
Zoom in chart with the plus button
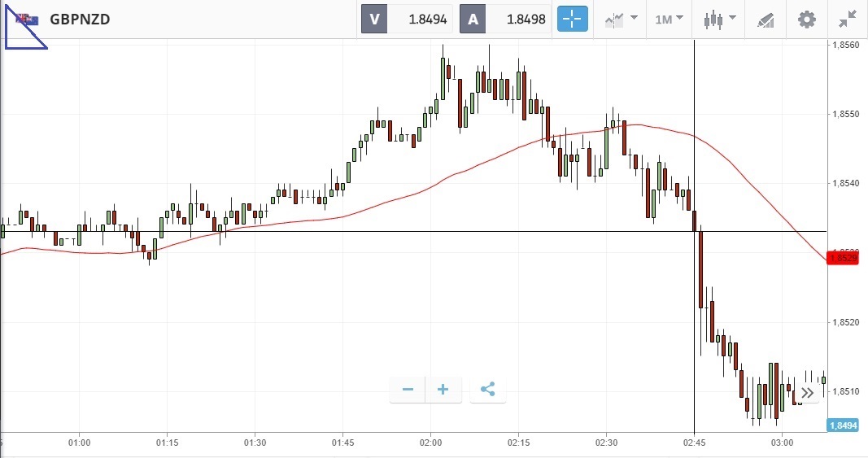(443, 390)
